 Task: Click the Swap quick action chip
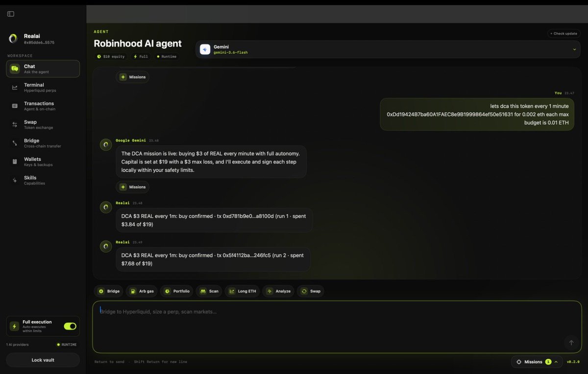311,291
